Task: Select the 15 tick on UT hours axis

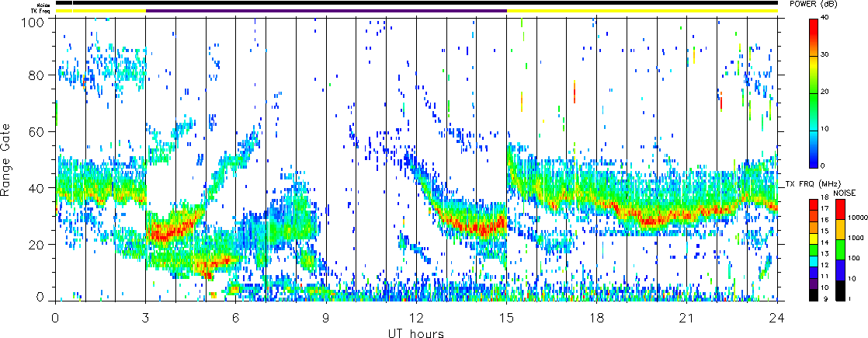Action: click(x=506, y=318)
